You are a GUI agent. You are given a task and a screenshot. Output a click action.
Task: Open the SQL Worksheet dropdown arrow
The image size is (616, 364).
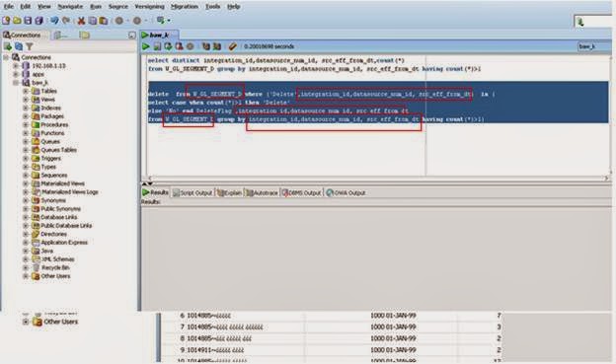click(x=169, y=21)
